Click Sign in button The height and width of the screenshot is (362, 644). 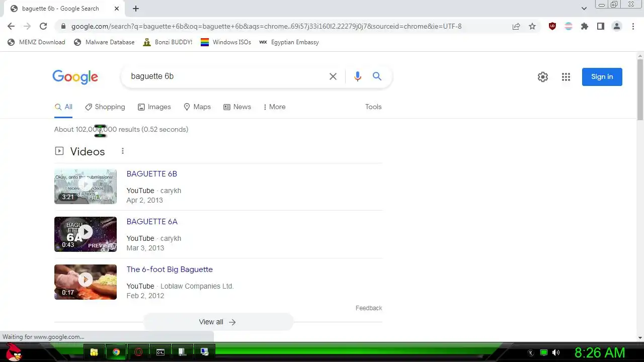pyautogui.click(x=602, y=77)
